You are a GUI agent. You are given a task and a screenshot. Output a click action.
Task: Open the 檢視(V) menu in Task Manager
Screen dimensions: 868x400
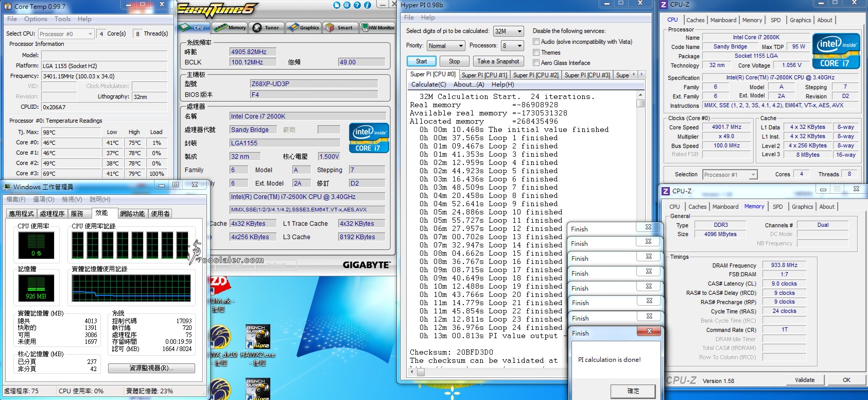click(72, 199)
